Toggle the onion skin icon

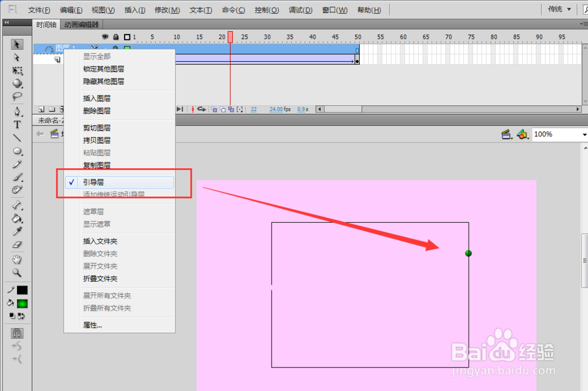coord(214,109)
